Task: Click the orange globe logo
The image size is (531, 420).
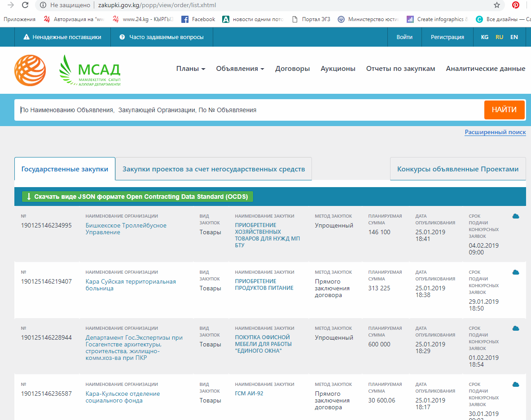Action: (x=30, y=70)
